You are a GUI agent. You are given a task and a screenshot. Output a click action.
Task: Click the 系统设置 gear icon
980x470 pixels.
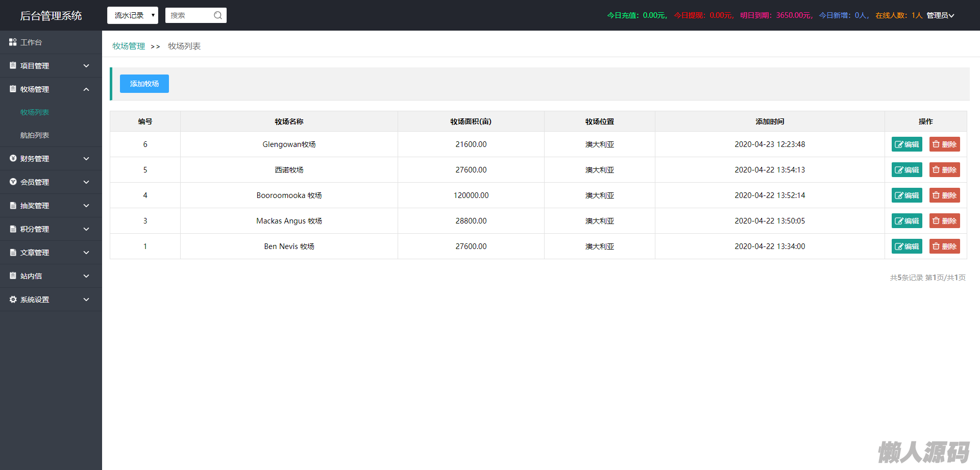click(13, 300)
